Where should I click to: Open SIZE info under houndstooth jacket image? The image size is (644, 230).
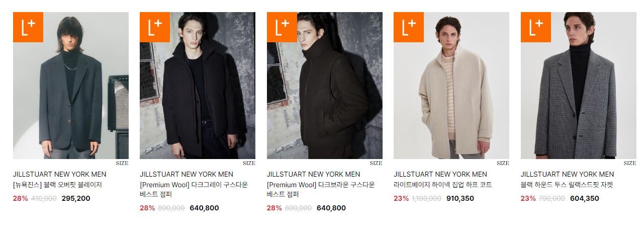[x=630, y=163]
